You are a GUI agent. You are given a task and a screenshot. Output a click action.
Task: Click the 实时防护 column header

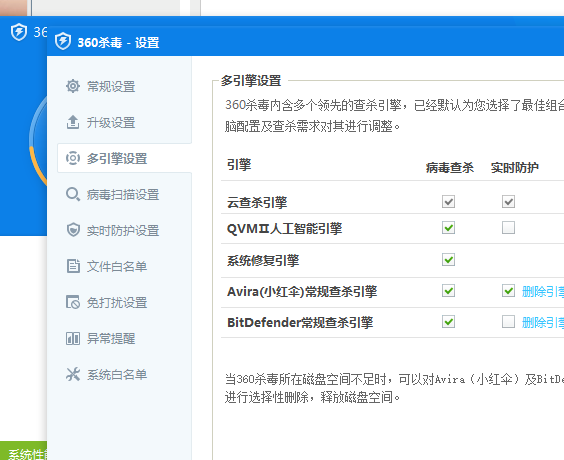[515, 168]
